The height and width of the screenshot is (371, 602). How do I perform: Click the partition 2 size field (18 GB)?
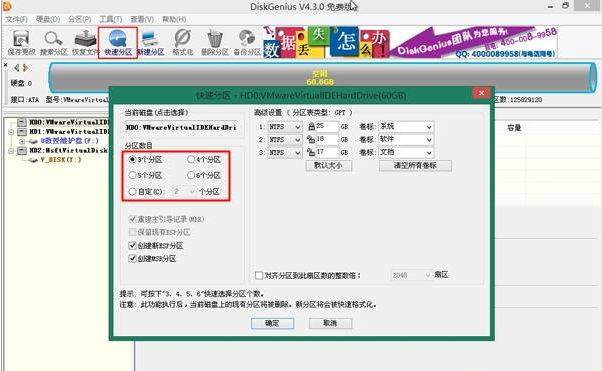tap(327, 139)
